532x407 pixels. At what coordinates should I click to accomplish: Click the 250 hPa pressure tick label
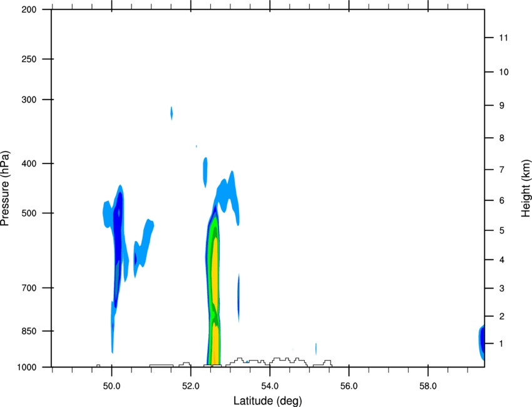(29, 59)
